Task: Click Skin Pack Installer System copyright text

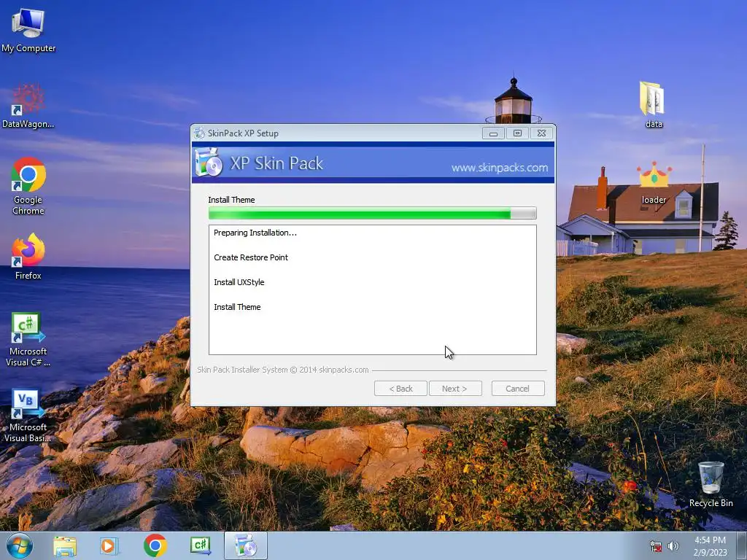Action: click(282, 370)
